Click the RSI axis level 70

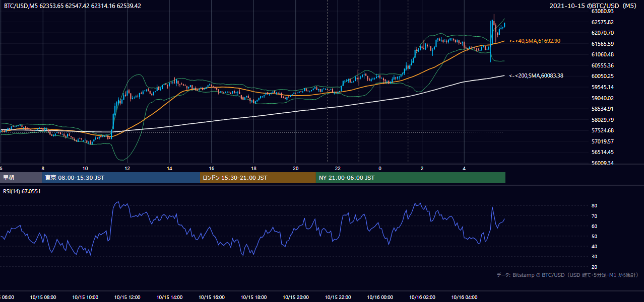[x=594, y=216]
